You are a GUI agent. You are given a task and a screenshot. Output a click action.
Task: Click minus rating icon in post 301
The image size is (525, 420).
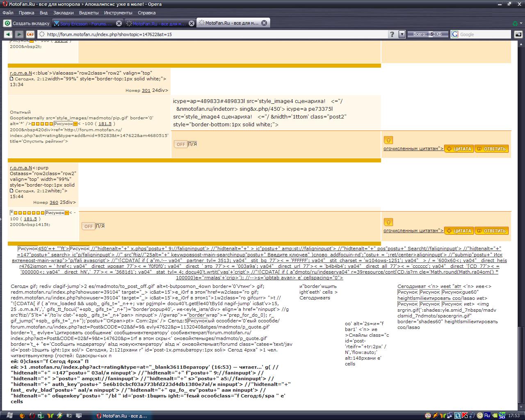(75, 124)
